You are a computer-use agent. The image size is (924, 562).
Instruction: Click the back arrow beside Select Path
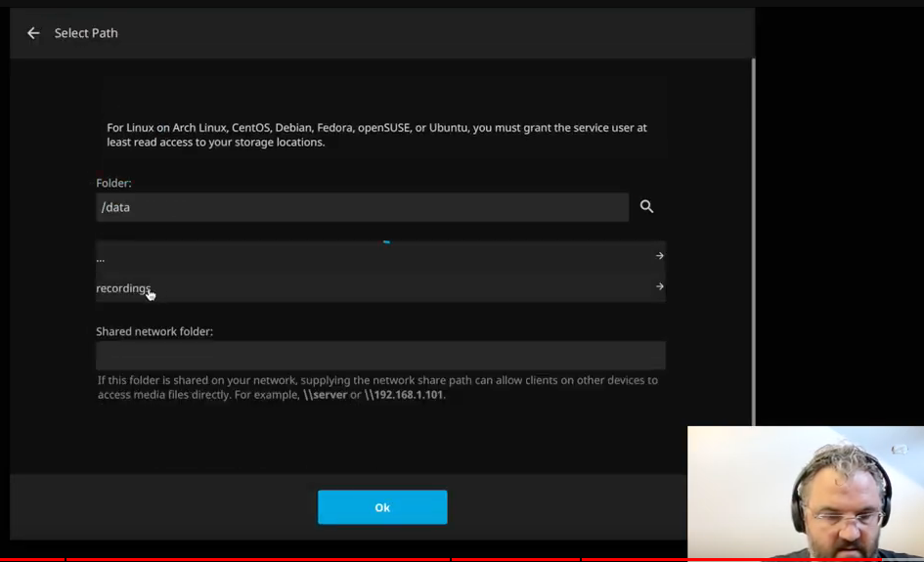pyautogui.click(x=33, y=33)
